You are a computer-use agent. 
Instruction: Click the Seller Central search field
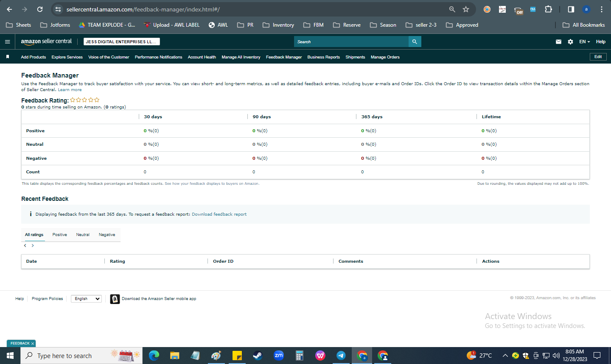[x=351, y=42]
